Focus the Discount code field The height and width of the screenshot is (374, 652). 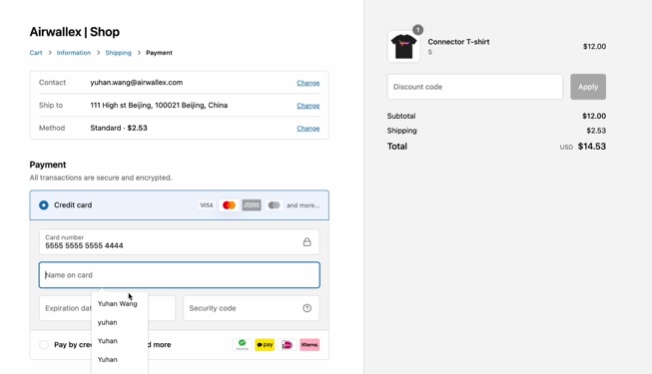[475, 87]
